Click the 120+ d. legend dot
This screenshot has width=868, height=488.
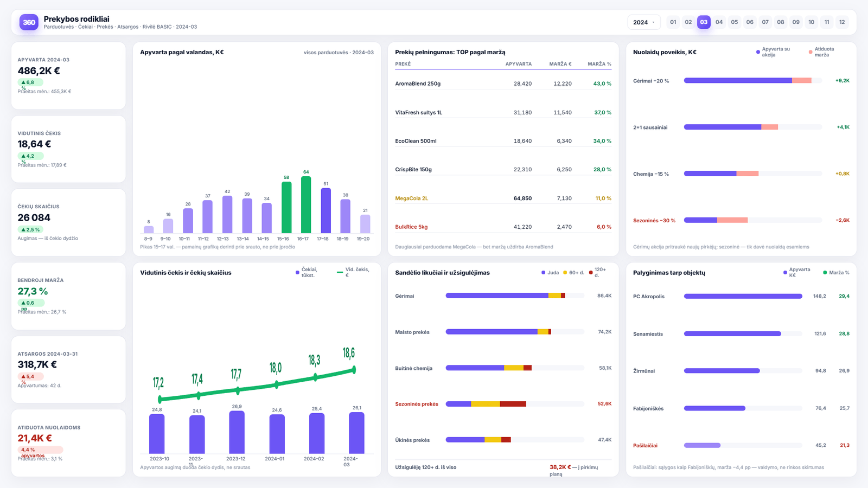pos(591,273)
